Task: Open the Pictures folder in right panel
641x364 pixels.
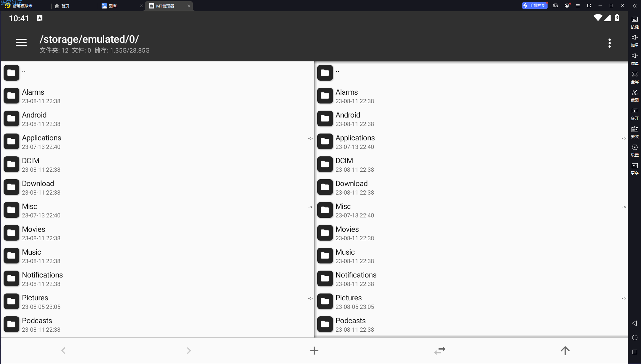Action: click(x=471, y=301)
